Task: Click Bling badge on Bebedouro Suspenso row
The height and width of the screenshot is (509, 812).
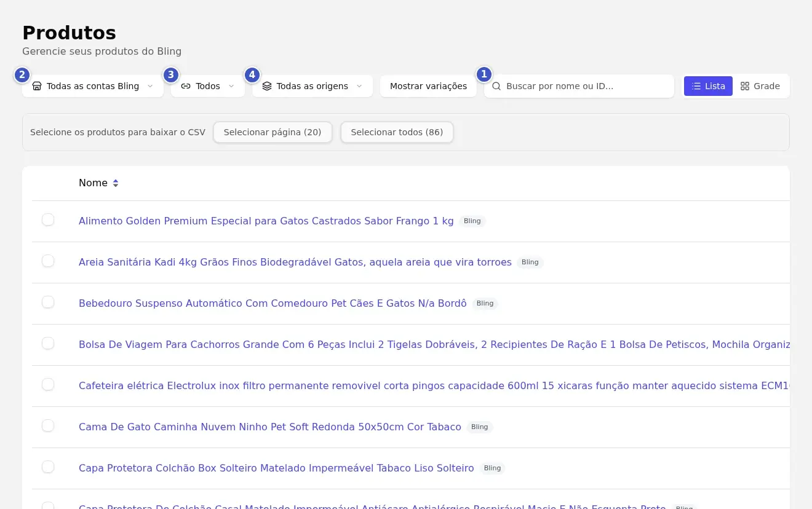Action: [485, 304]
